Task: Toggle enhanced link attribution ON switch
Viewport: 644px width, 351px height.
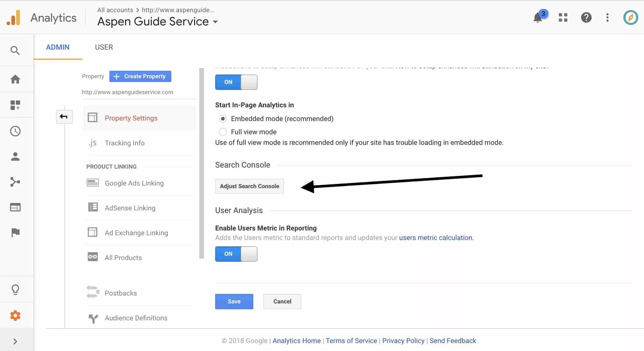Action: pos(236,82)
